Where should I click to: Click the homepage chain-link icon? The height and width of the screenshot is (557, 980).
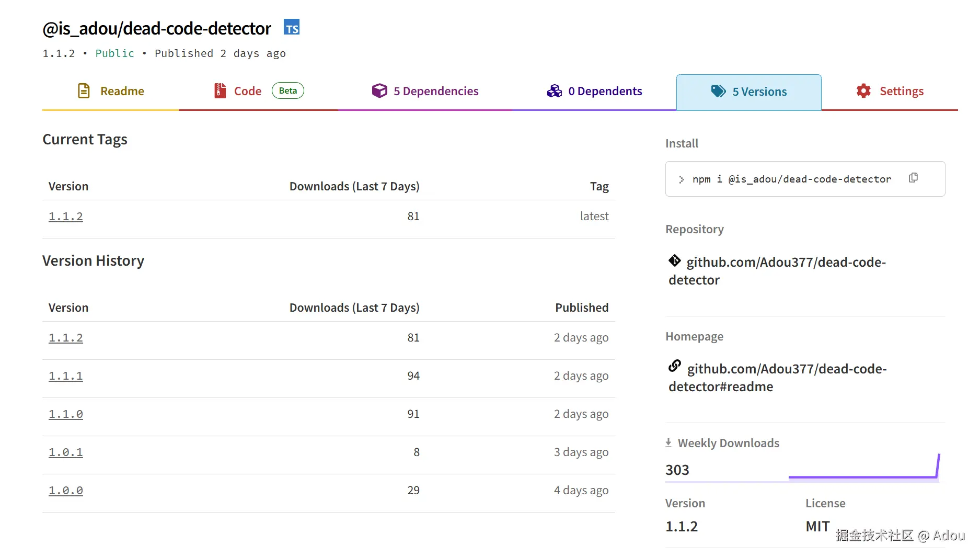point(675,366)
